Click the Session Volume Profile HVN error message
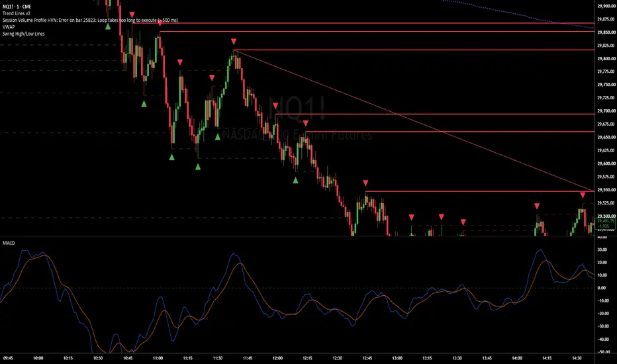 [x=90, y=20]
